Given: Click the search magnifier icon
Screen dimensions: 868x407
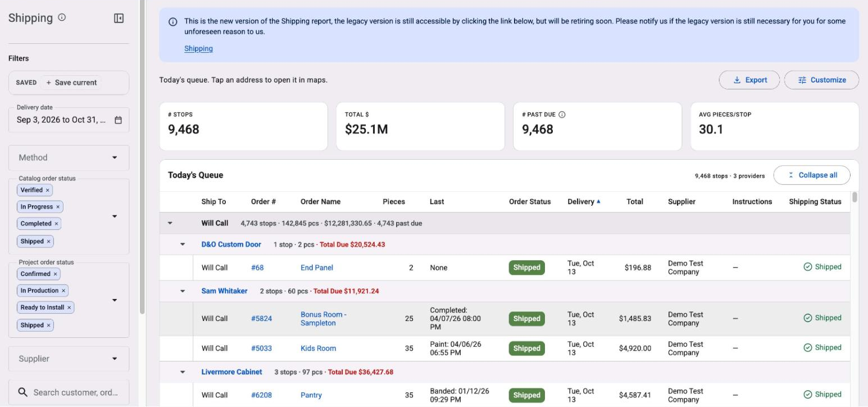Looking at the screenshot, I should coord(23,392).
